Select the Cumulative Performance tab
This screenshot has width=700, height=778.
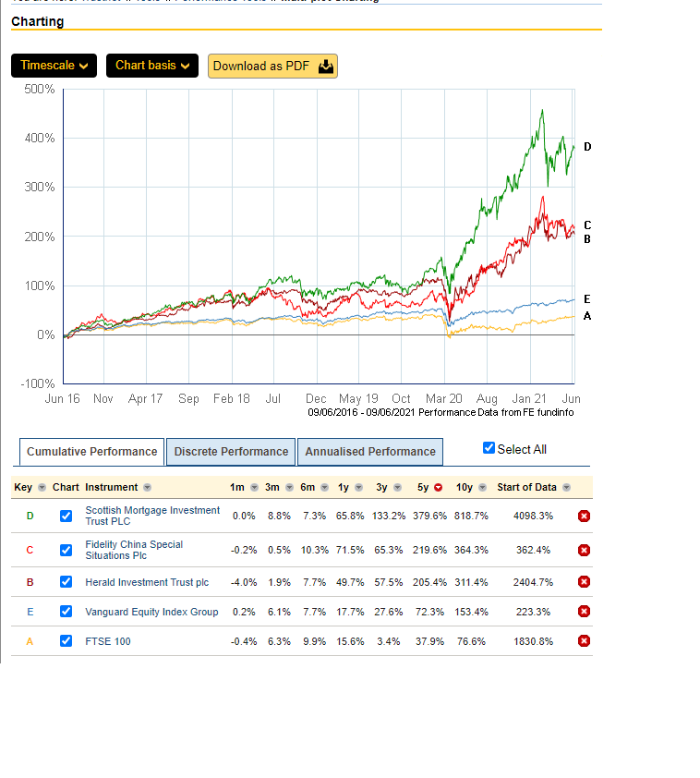click(91, 452)
